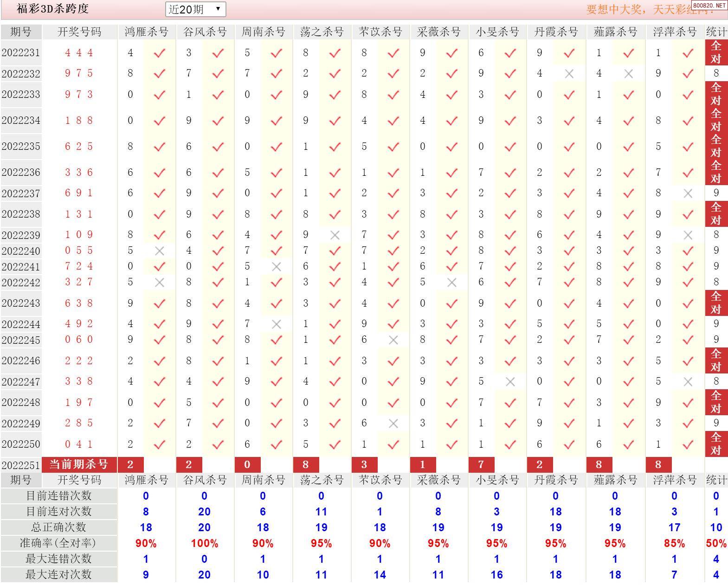
Task: Click the top 小旻杀号 column header
Action: 497,32
